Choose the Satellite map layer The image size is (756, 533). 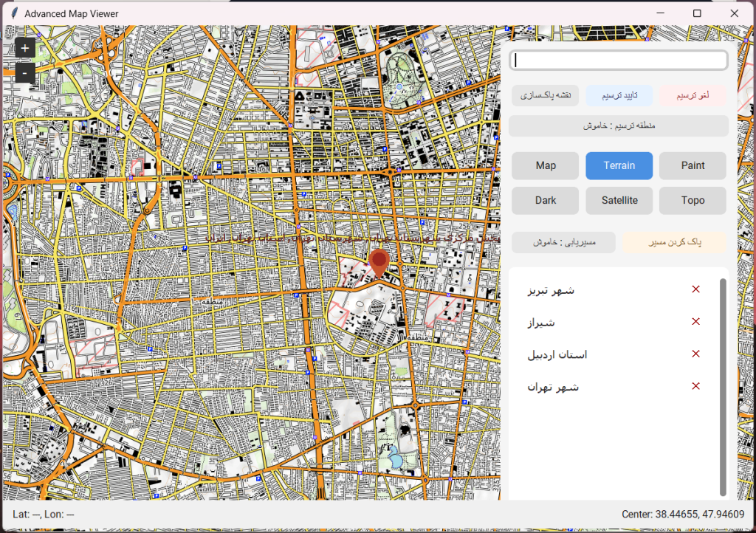point(619,201)
